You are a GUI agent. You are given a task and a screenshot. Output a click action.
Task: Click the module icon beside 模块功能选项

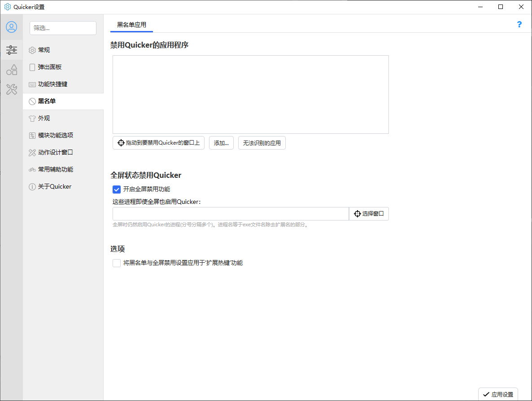click(32, 136)
